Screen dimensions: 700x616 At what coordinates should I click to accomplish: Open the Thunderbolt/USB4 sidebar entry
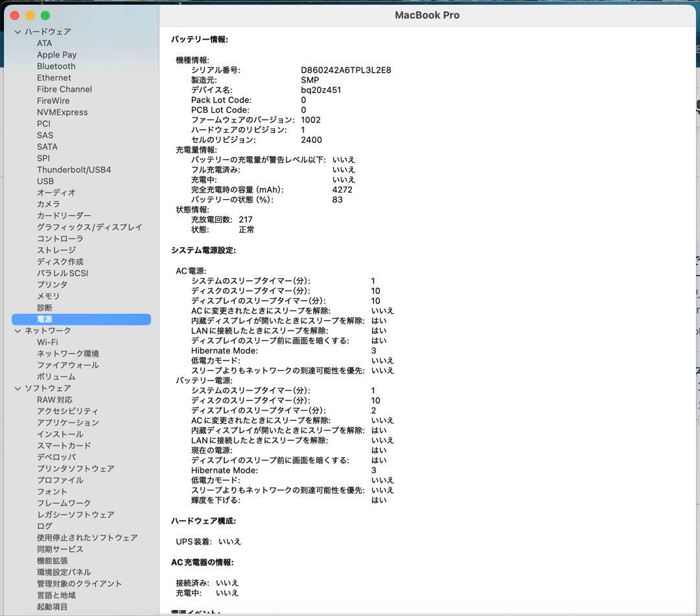coord(73,170)
